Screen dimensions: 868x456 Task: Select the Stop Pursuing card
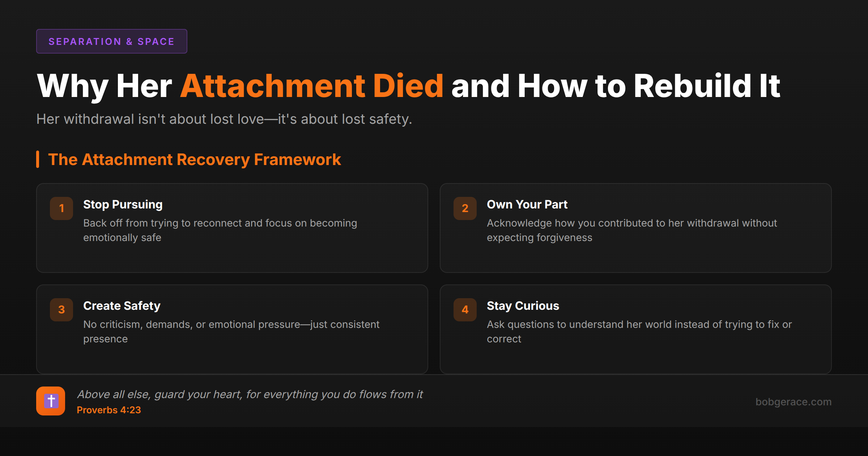click(x=231, y=228)
